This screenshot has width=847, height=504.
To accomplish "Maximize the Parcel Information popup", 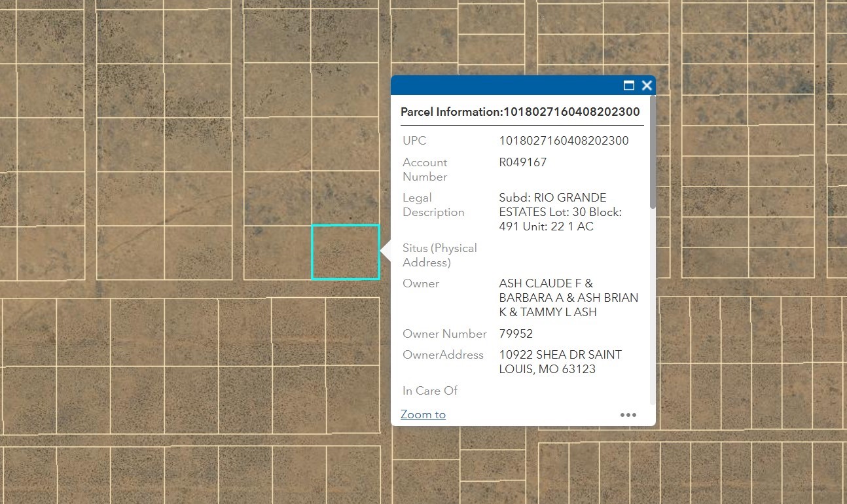I will click(x=629, y=85).
